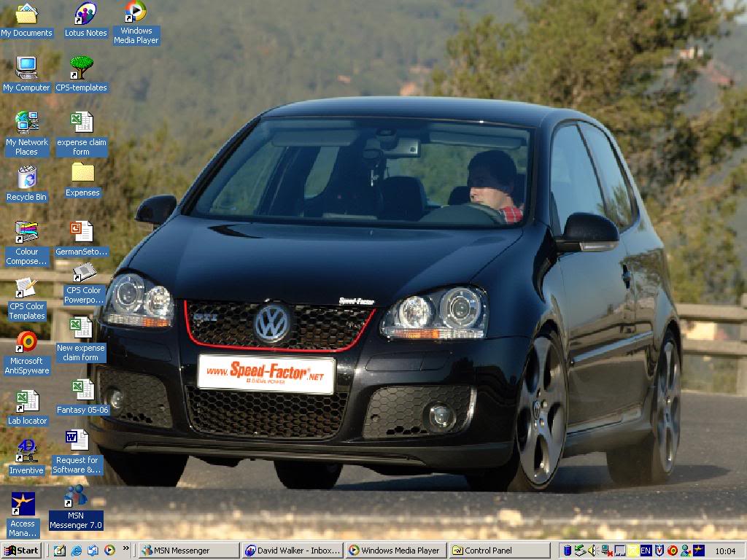Open the Recycle Bin icon
This screenshot has width=747, height=560.
(26, 178)
